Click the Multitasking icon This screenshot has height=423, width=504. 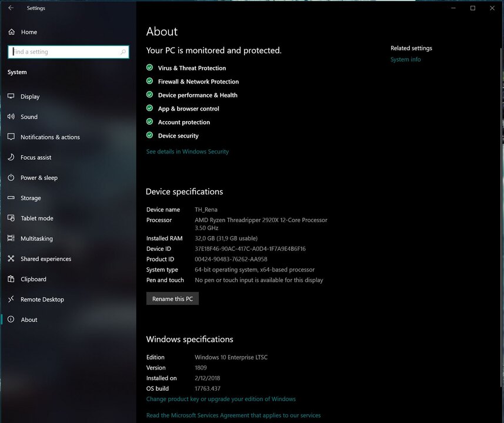(11, 239)
